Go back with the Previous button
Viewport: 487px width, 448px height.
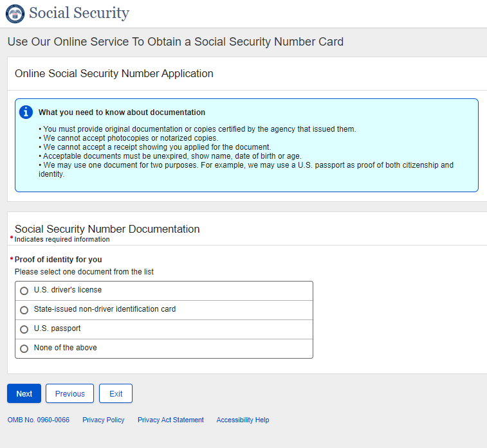click(69, 393)
